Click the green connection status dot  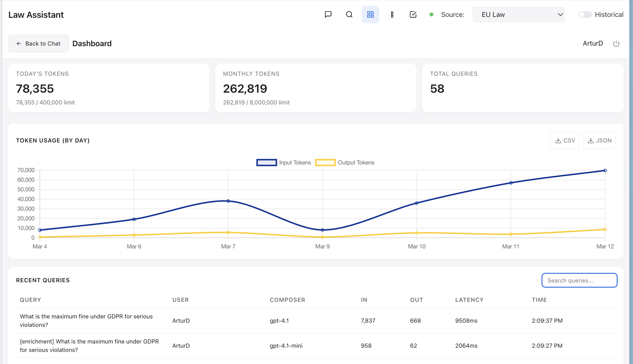point(431,14)
